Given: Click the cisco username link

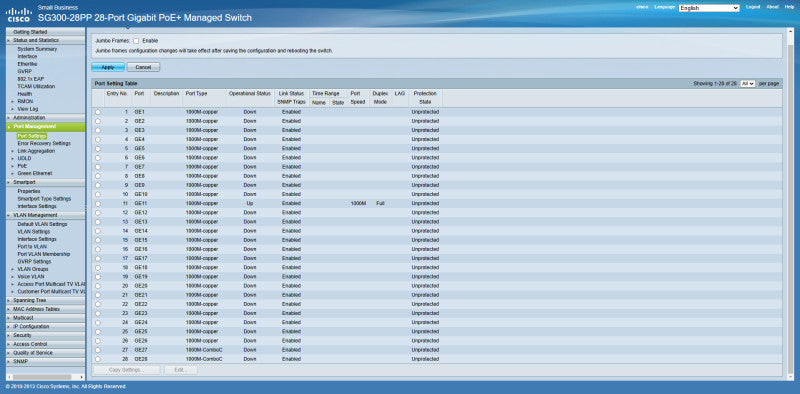Looking at the screenshot, I should point(642,7).
